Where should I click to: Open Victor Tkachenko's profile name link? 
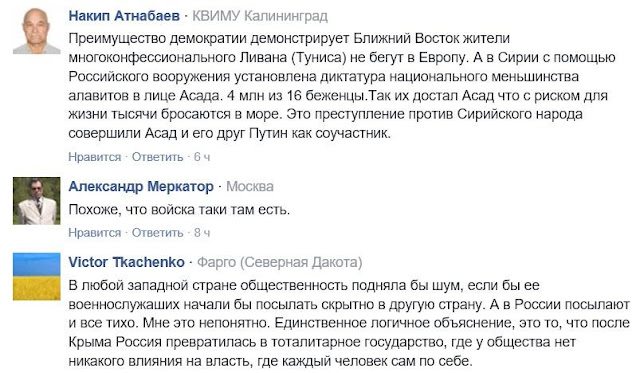(x=127, y=262)
